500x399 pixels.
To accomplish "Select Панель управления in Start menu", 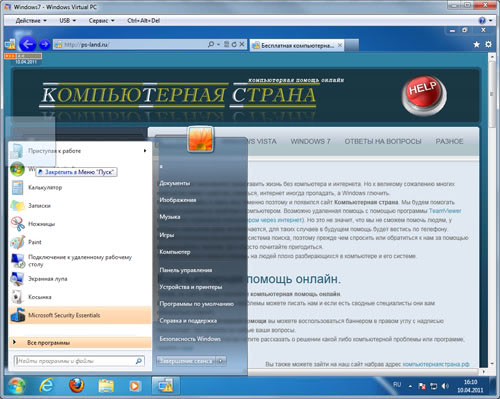I will click(x=186, y=270).
